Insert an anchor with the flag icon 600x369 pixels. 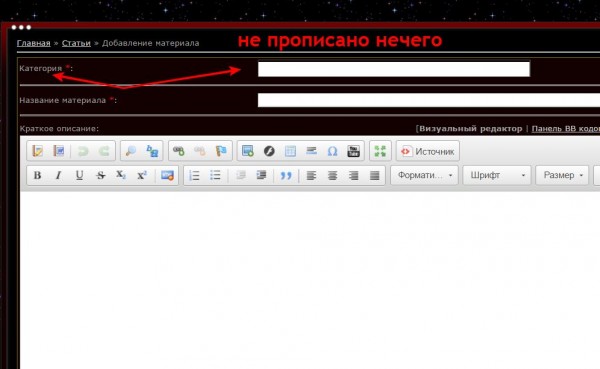tap(221, 151)
